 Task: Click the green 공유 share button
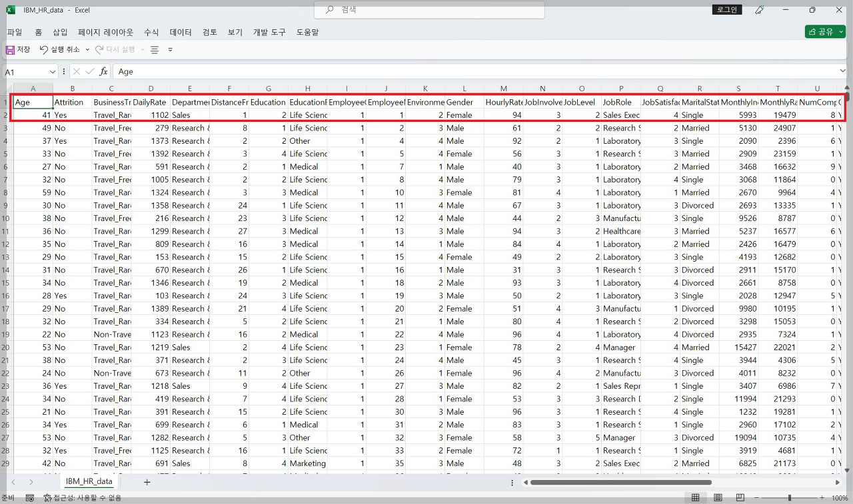(x=825, y=32)
